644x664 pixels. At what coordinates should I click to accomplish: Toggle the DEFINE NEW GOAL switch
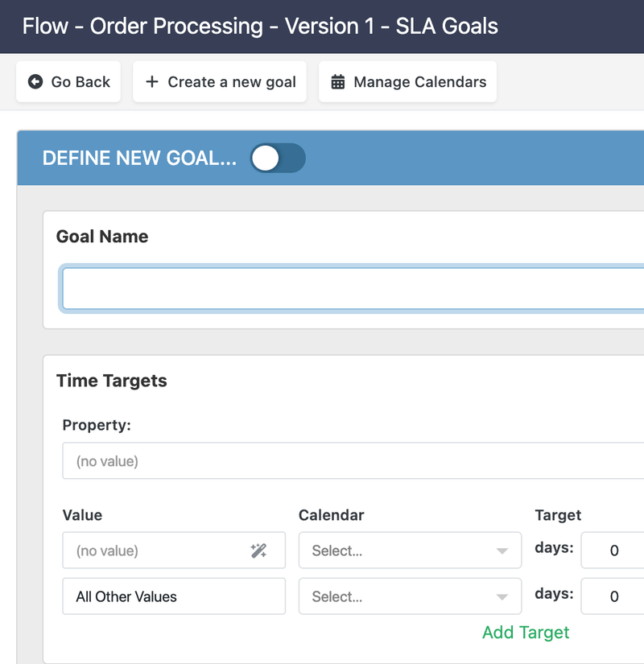point(277,159)
